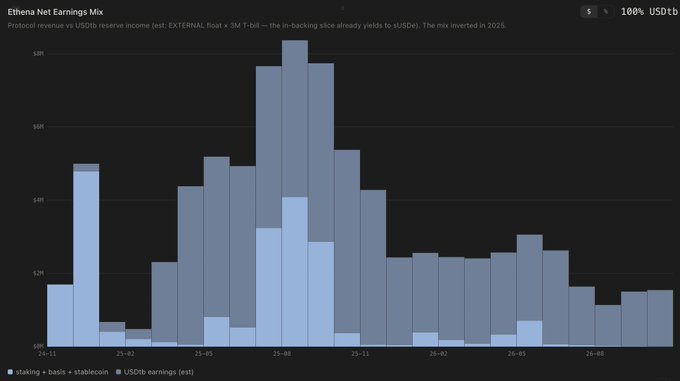Click the 26-08 x-axis label
680x381 pixels.
595,354
